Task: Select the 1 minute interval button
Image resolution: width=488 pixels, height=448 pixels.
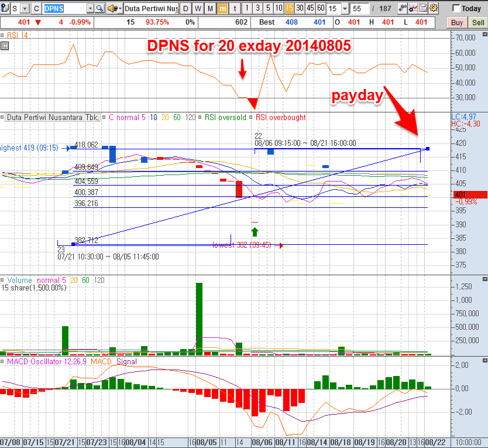Action: (x=247, y=8)
